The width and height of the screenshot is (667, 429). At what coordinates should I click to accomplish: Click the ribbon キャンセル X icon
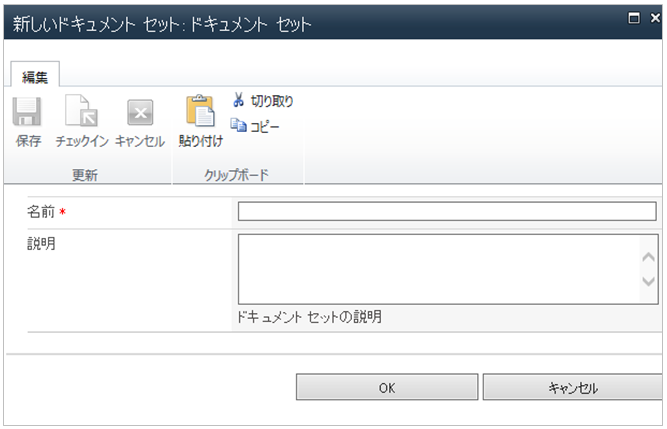(140, 112)
